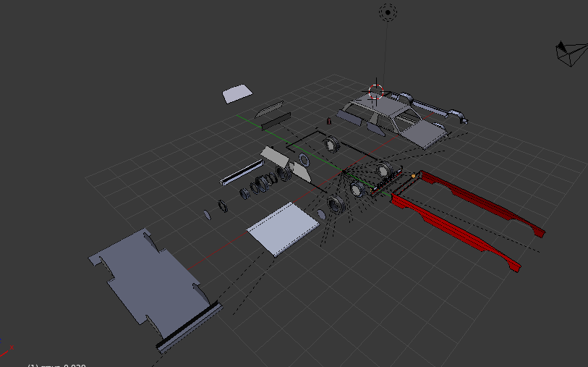The image size is (588, 367).
Task: Select the long bar at floor plate's end
Action: (189, 327)
